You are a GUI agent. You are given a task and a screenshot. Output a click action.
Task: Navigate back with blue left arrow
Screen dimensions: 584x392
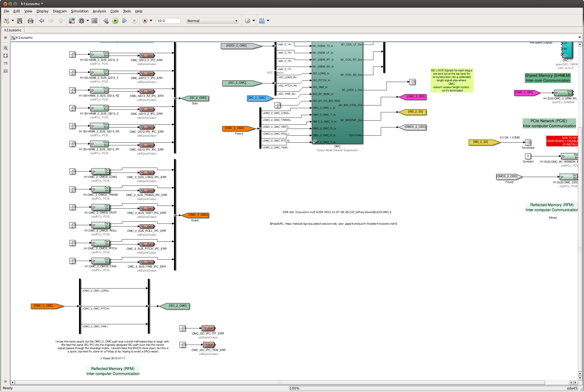42,21
